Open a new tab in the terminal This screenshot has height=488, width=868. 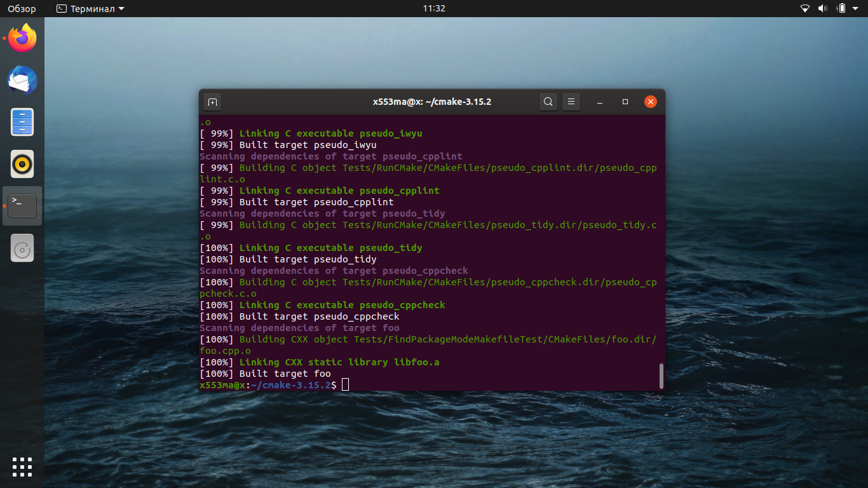[x=212, y=102]
